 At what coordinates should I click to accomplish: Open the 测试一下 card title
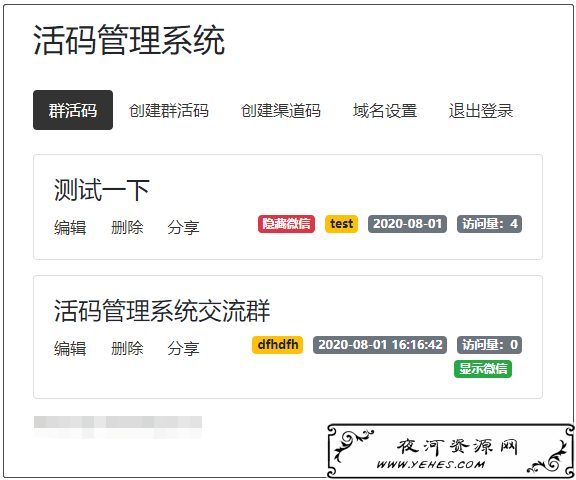pyautogui.click(x=102, y=190)
